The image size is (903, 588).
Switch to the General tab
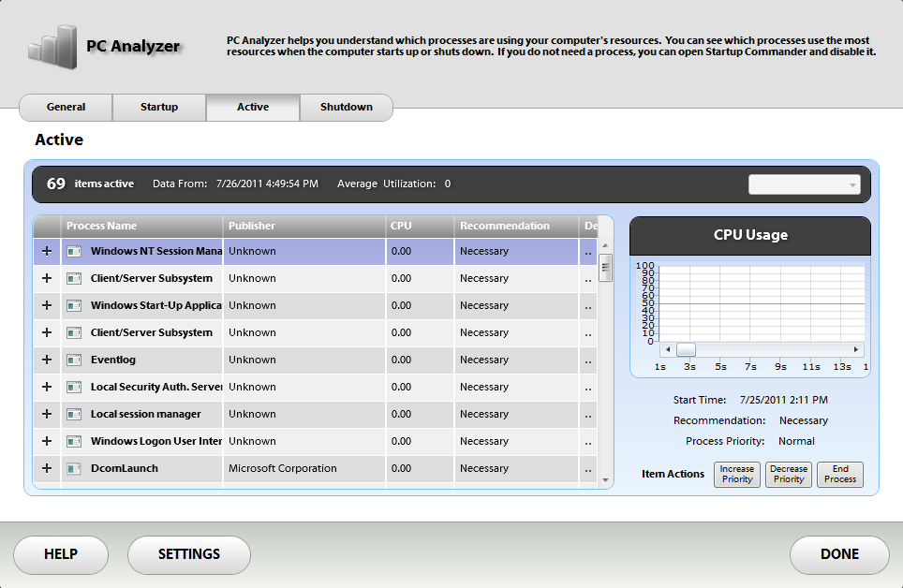click(x=67, y=107)
